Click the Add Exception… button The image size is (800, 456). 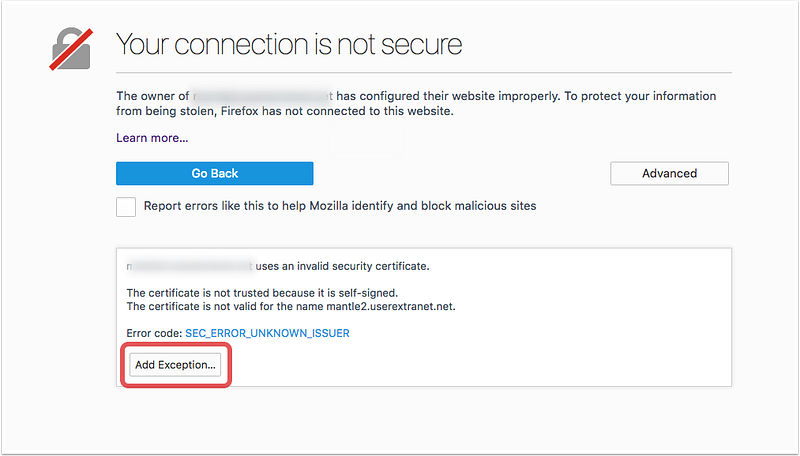tap(175, 365)
